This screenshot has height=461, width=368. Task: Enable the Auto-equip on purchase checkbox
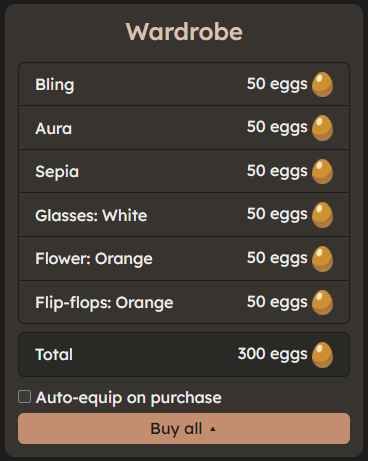point(24,397)
